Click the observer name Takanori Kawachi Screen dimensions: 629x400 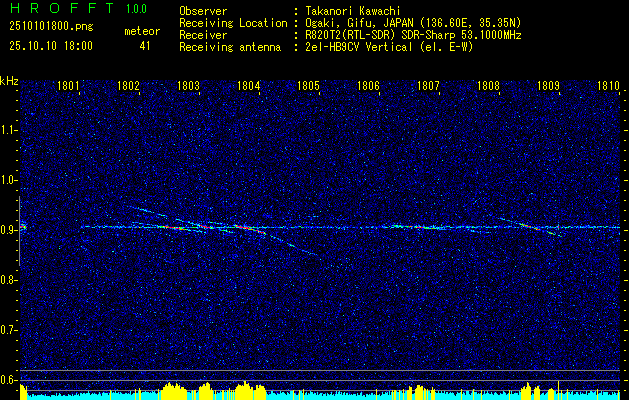coord(353,11)
